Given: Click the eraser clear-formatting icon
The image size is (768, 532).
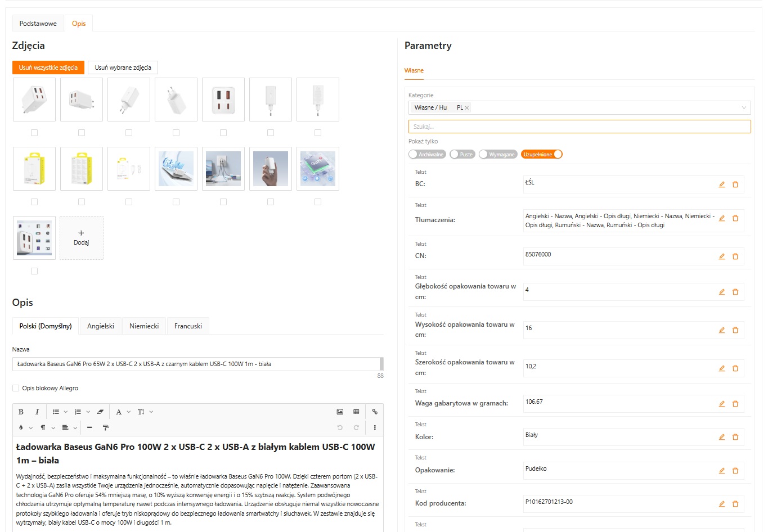Looking at the screenshot, I should pos(100,412).
